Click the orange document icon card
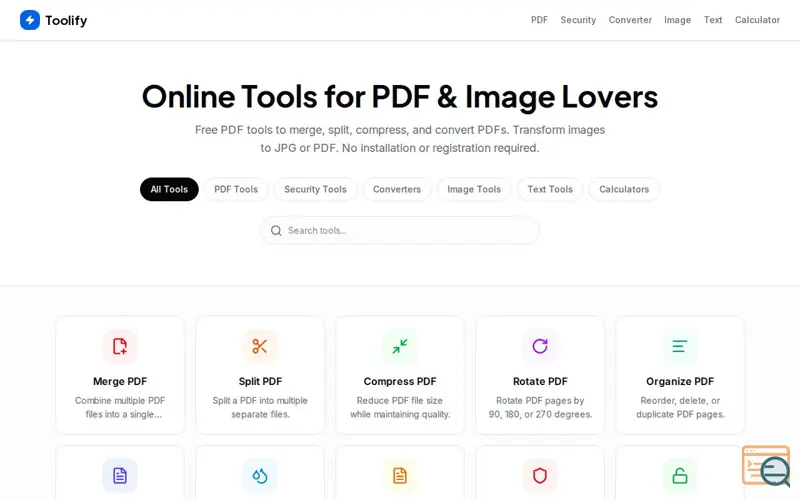Image resolution: width=800 pixels, height=500 pixels. point(400,473)
